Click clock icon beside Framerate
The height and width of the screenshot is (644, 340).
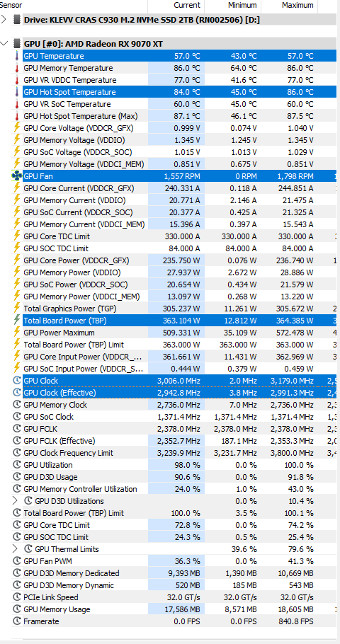[x=17, y=621]
